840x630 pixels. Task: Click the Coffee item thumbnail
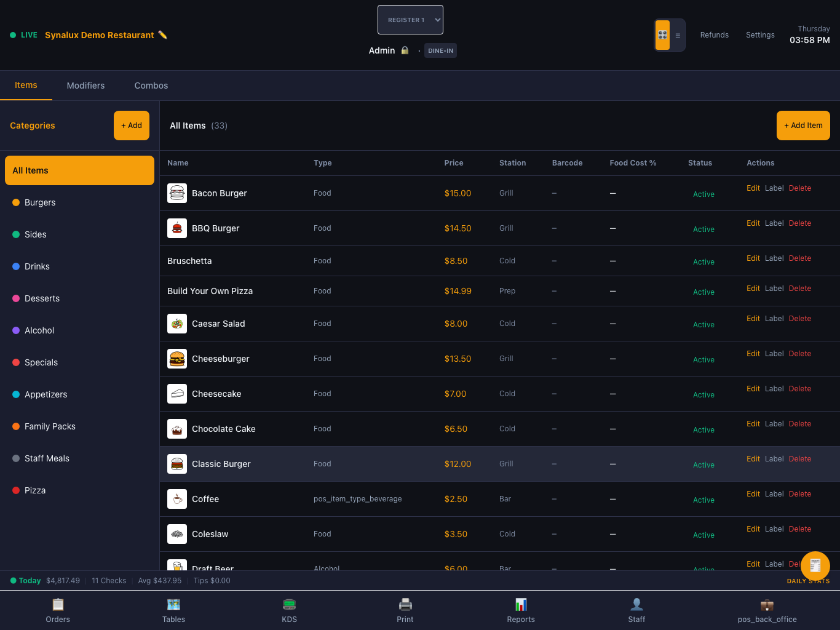pos(177,499)
